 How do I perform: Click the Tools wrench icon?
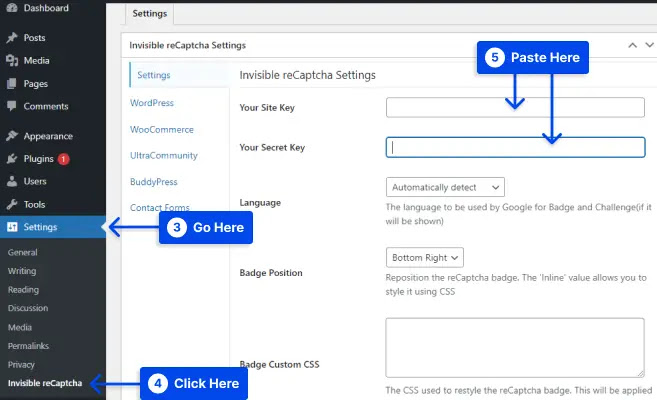pyautogui.click(x=12, y=204)
